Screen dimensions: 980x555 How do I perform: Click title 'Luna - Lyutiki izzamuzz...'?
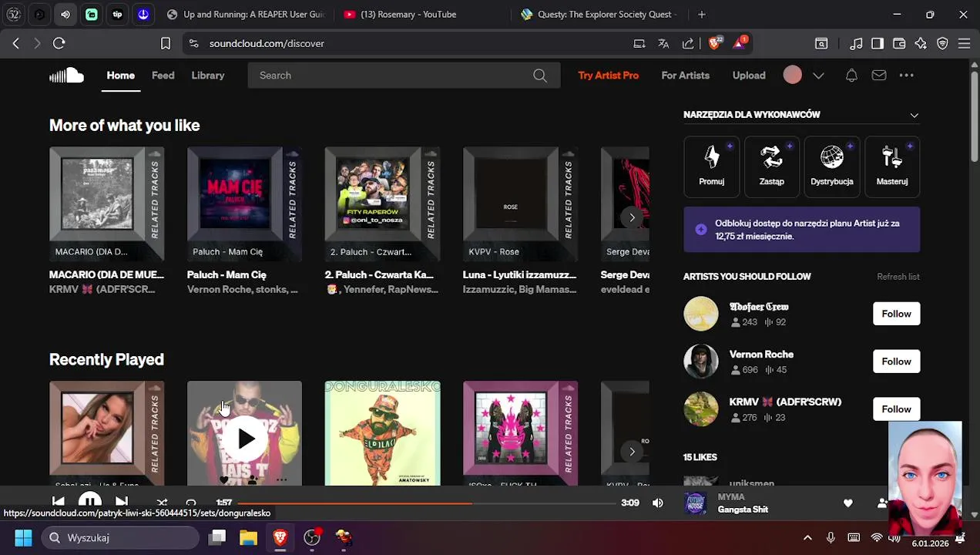click(x=519, y=275)
